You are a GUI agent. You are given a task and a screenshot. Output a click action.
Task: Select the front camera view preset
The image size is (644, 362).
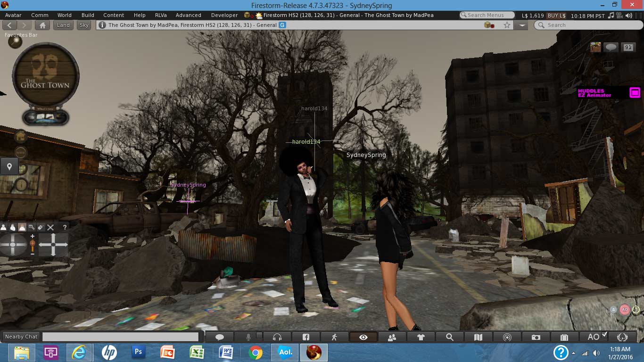(3, 227)
